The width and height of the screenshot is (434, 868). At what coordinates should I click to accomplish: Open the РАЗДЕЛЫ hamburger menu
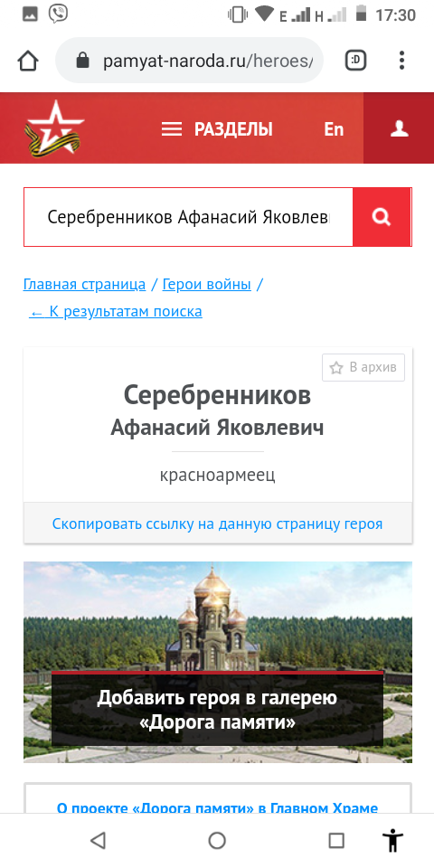point(217,129)
